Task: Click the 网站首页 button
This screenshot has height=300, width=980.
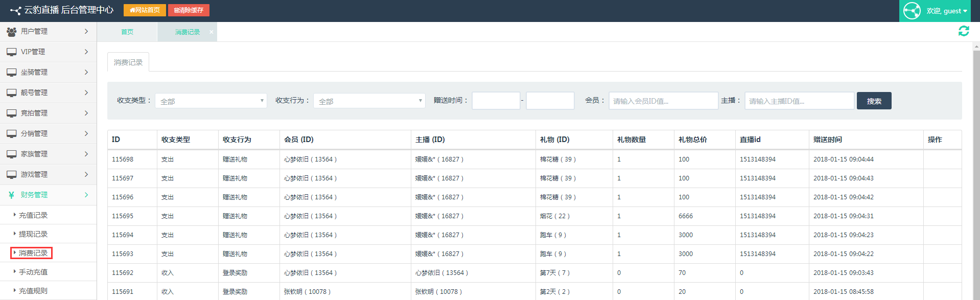Action: click(x=145, y=10)
